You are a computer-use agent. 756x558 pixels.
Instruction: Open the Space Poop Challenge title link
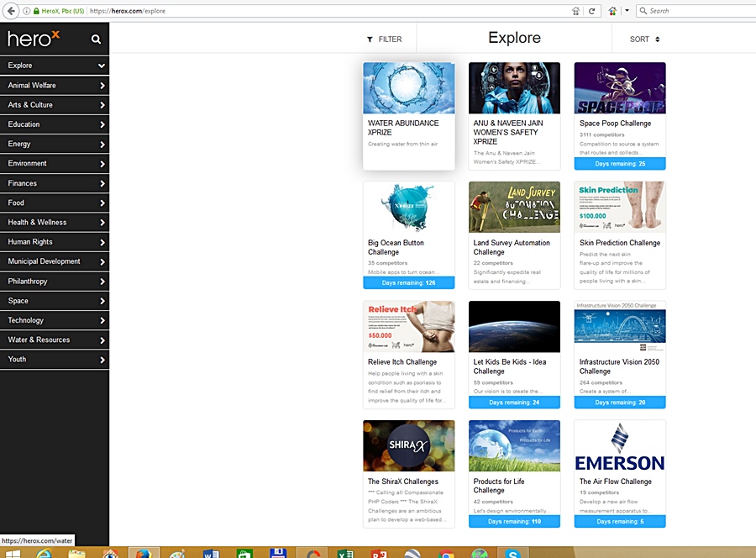pos(615,124)
